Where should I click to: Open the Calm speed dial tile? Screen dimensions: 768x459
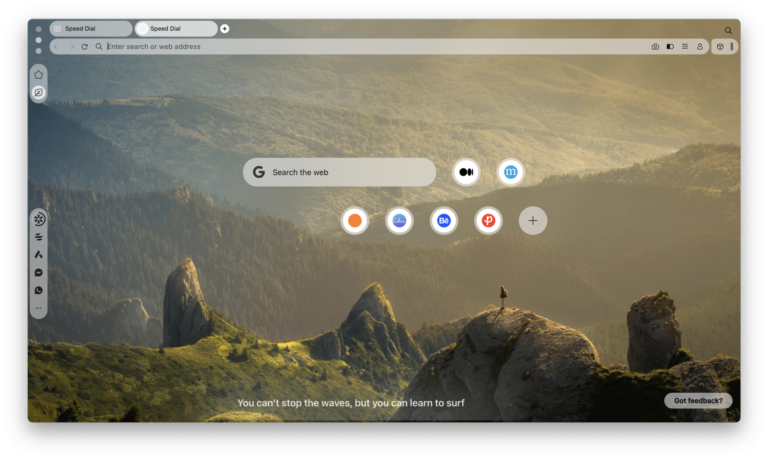click(x=399, y=220)
